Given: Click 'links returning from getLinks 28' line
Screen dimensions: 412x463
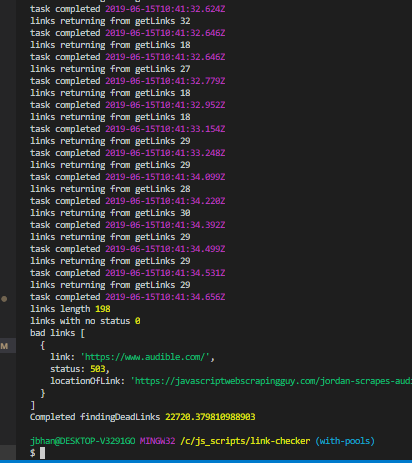Looking at the screenshot, I should (x=110, y=189).
